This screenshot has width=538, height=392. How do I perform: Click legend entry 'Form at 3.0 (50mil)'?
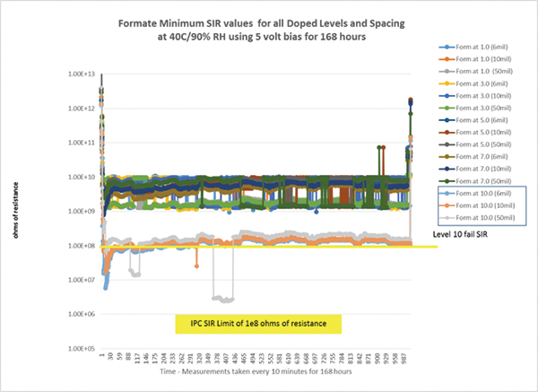(475, 109)
